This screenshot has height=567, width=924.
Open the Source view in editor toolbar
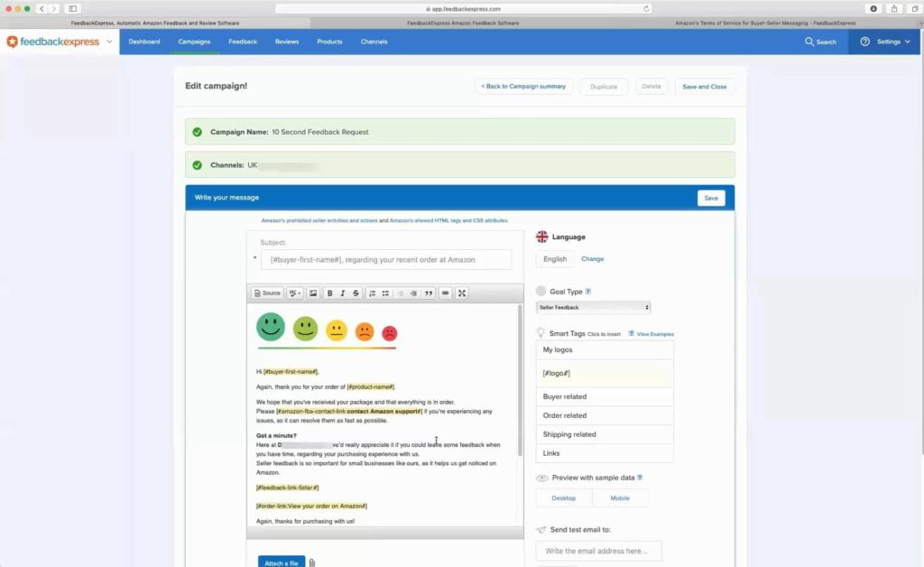coord(267,293)
